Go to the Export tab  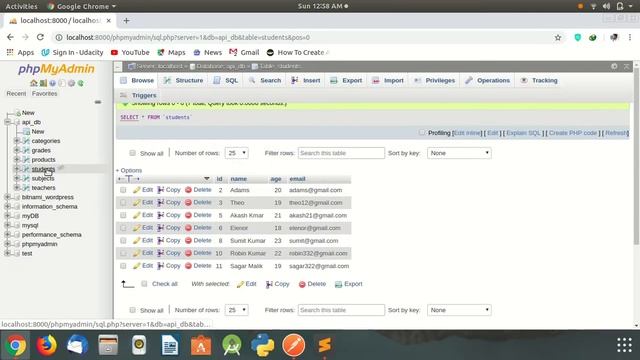[x=347, y=80]
